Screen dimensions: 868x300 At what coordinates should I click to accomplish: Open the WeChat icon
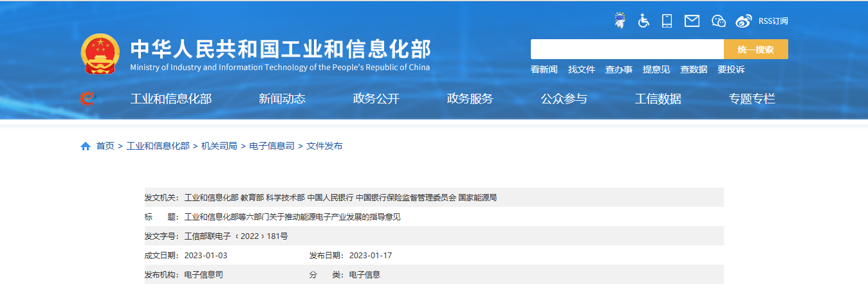tap(718, 21)
